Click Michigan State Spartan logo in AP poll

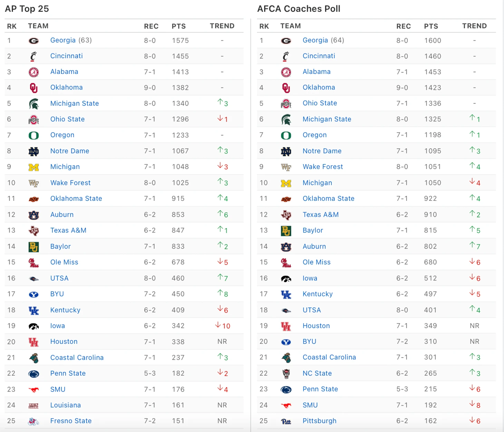point(33,104)
